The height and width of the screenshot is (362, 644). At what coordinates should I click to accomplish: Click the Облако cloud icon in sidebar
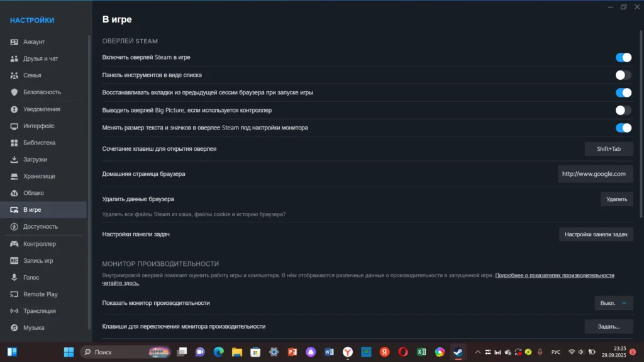[x=14, y=193]
